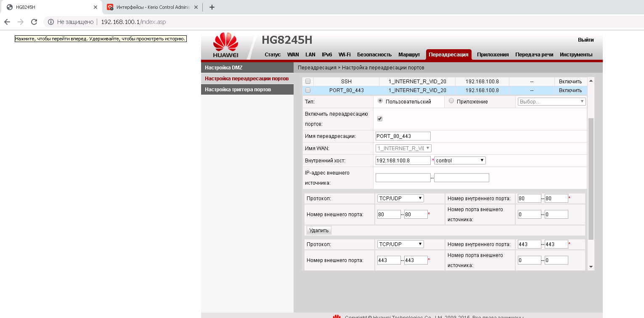Open the Безопасность menu
Image resolution: width=644 pixels, height=318 pixels.
(374, 55)
